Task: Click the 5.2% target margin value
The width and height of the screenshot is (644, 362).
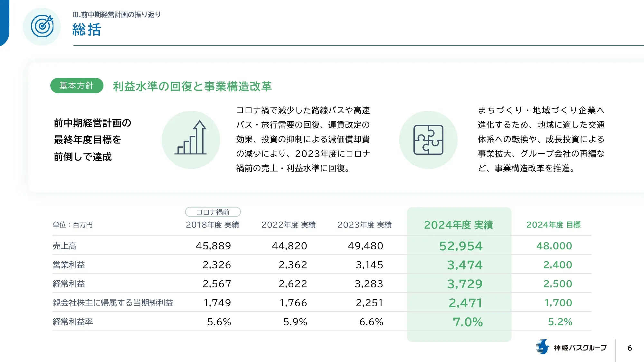Action: pyautogui.click(x=560, y=322)
